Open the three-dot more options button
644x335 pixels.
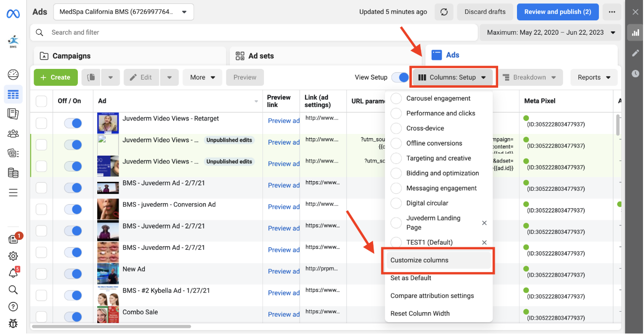[x=612, y=12]
